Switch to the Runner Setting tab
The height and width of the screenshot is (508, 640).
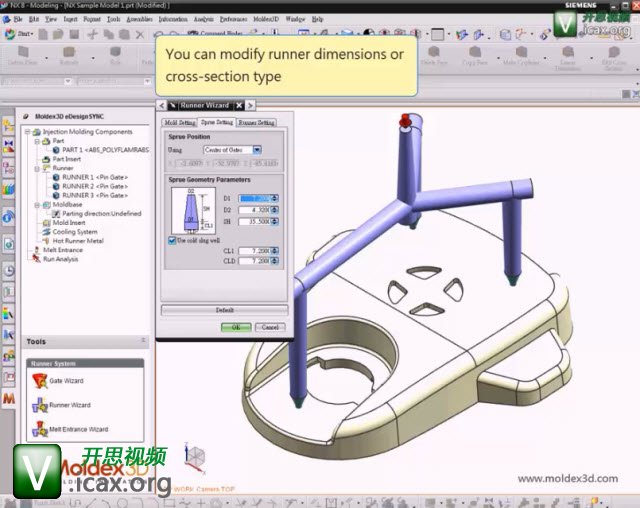[x=257, y=122]
